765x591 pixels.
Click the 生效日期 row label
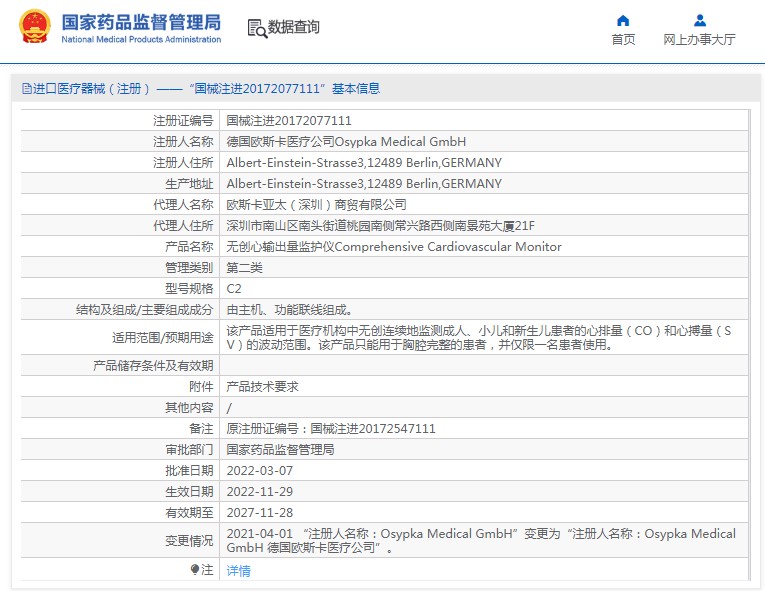(189, 491)
